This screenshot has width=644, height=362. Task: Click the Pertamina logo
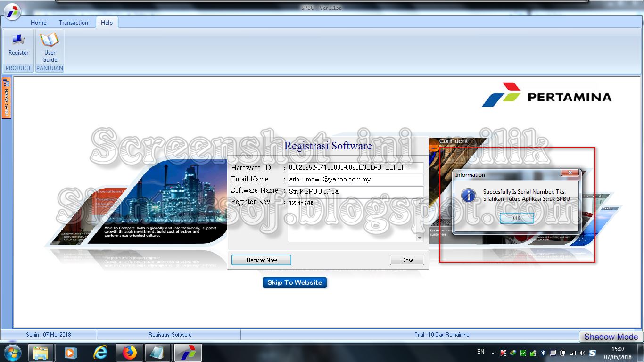coord(547,96)
